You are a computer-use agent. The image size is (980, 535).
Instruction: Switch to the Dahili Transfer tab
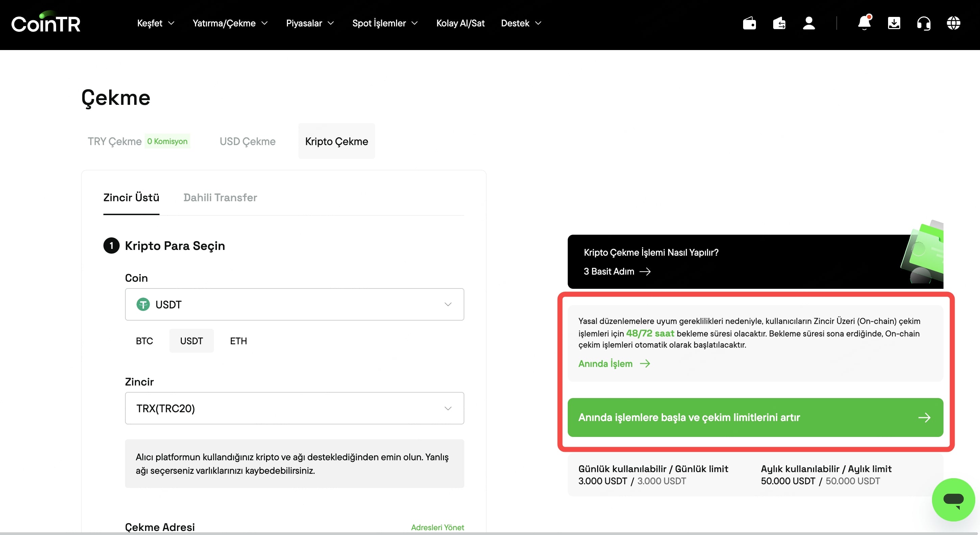220,197
